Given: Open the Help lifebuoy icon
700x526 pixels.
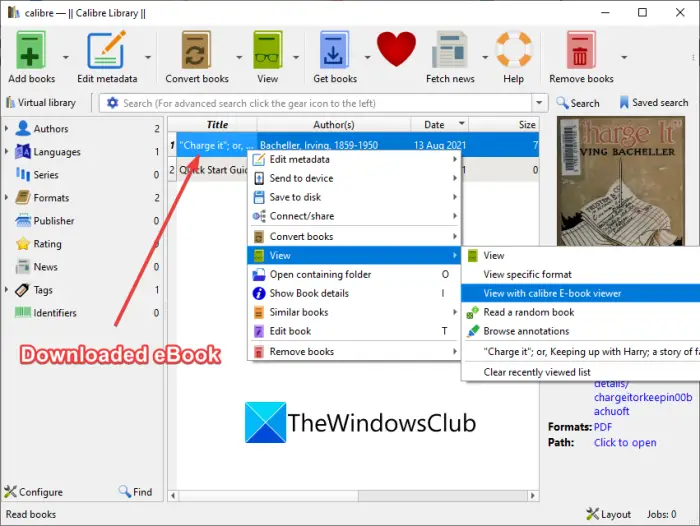Looking at the screenshot, I should point(513,49).
